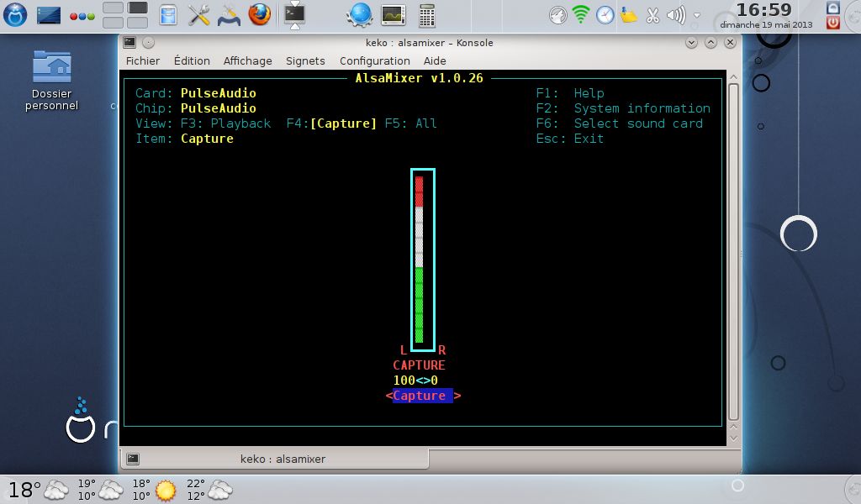Click the 'F1: Help' shortcut text
This screenshot has height=504, width=861.
(570, 93)
